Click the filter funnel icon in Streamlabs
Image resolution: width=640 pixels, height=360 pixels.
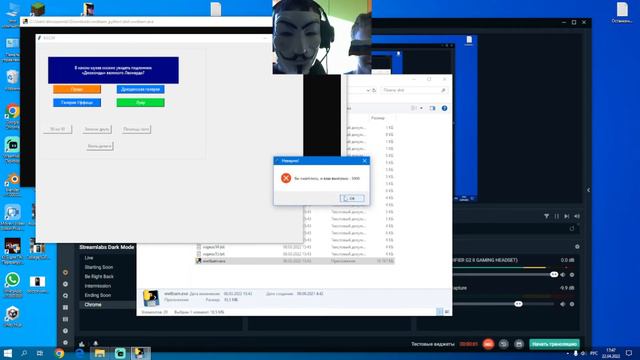[547, 216]
